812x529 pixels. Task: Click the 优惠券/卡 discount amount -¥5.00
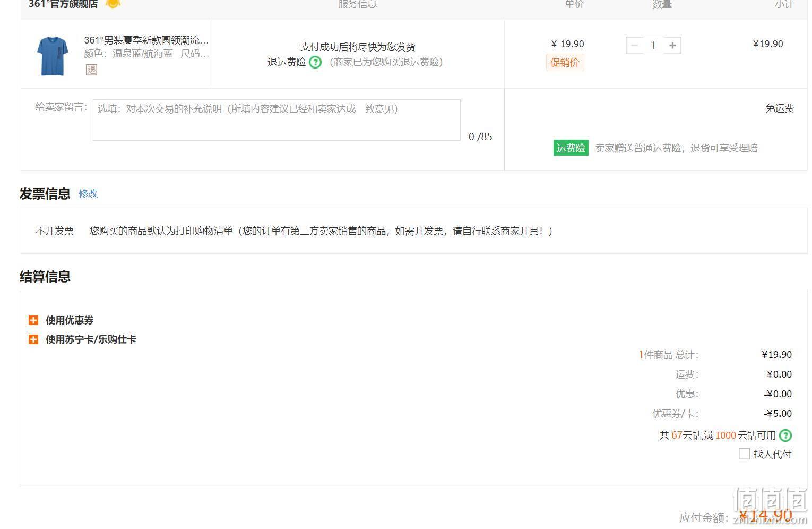click(x=778, y=414)
